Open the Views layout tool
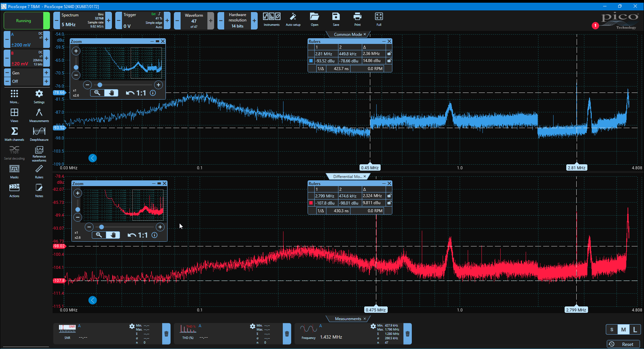Viewport: 644px width, 349px height. click(x=14, y=115)
